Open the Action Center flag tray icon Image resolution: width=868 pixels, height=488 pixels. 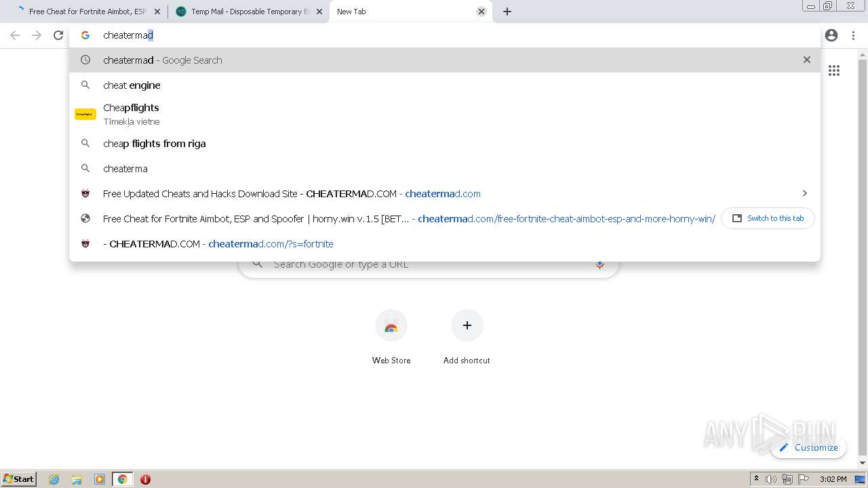point(804,479)
